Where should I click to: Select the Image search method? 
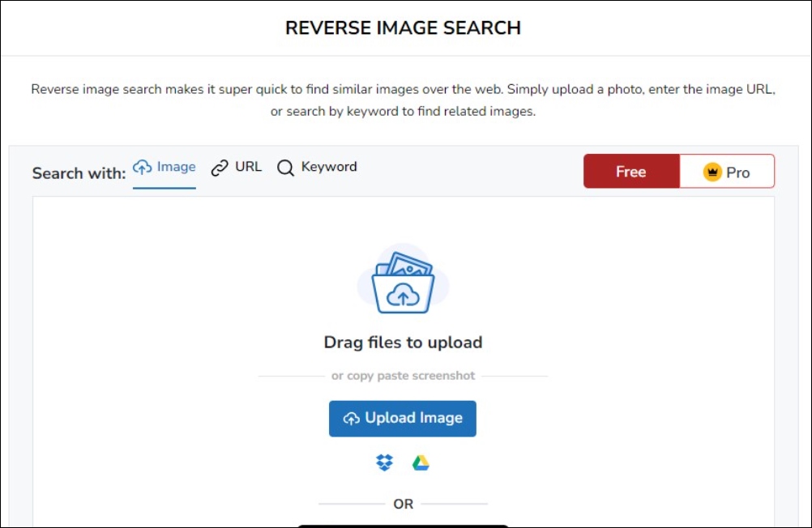(165, 167)
